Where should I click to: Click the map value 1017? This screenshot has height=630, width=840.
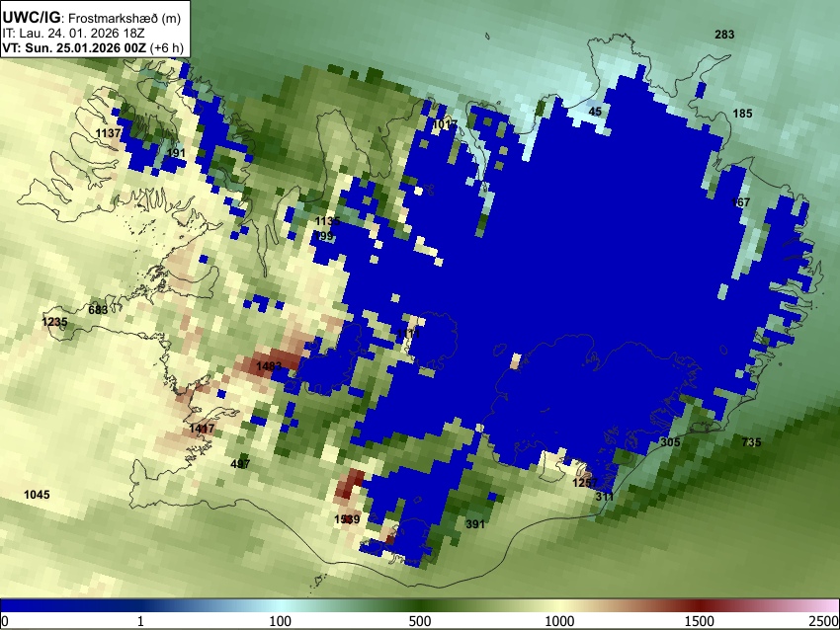point(445,124)
